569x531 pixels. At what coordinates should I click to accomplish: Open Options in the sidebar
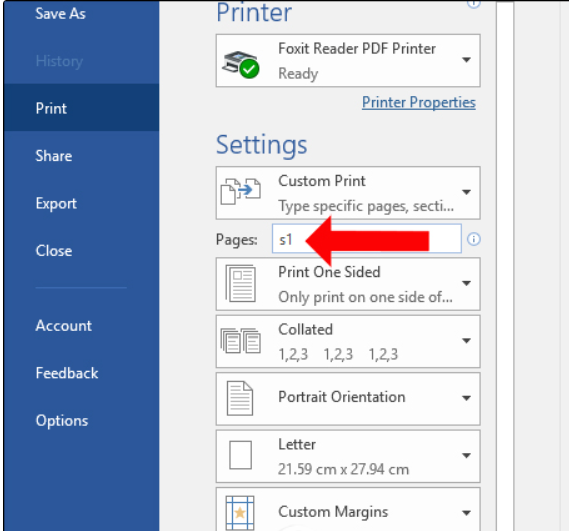coord(62,421)
